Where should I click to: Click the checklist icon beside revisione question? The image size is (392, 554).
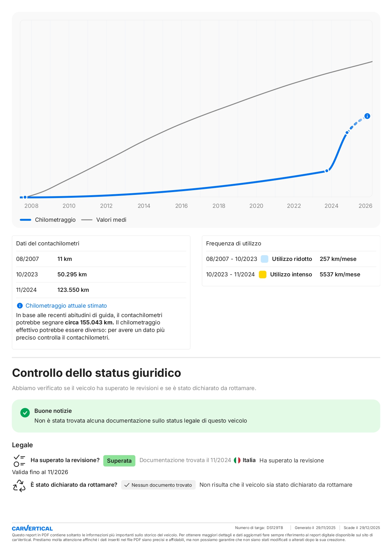pyautogui.click(x=19, y=461)
